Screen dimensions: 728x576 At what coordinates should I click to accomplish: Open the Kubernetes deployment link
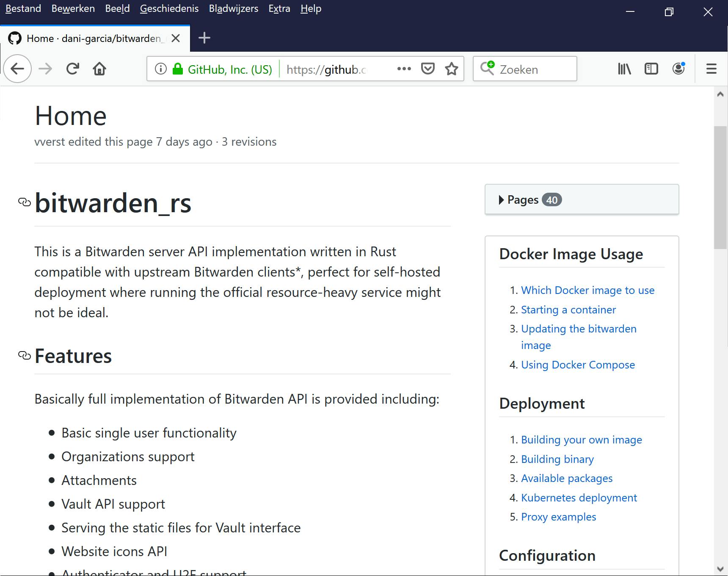(579, 498)
